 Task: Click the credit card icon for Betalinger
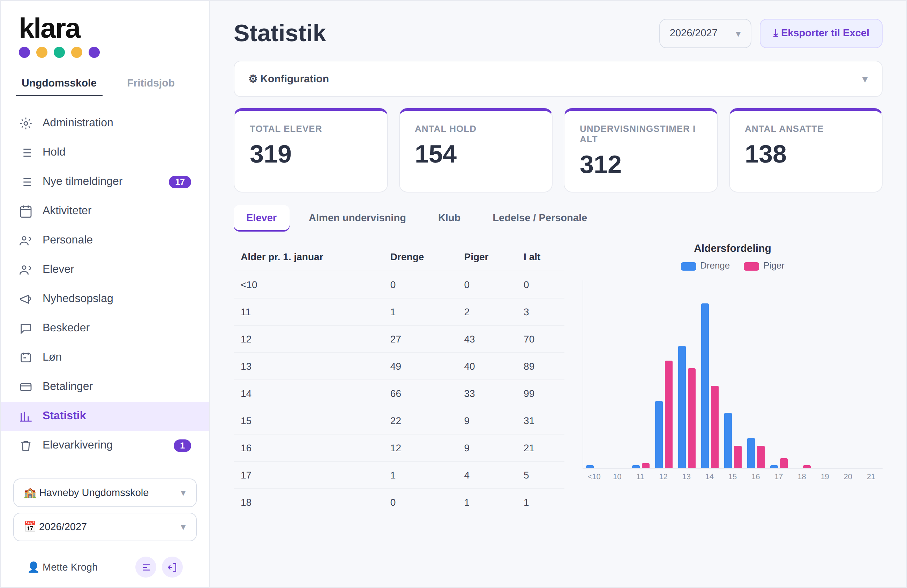[x=25, y=387]
